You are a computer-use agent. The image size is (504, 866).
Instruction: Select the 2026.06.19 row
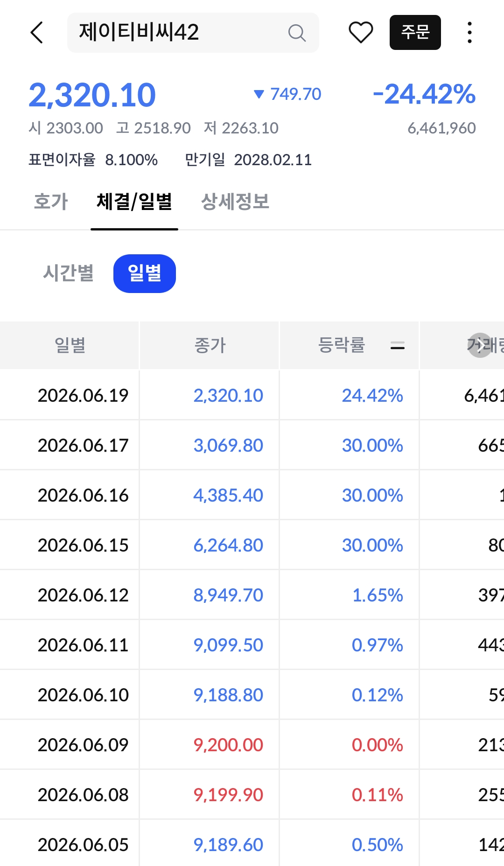point(252,396)
